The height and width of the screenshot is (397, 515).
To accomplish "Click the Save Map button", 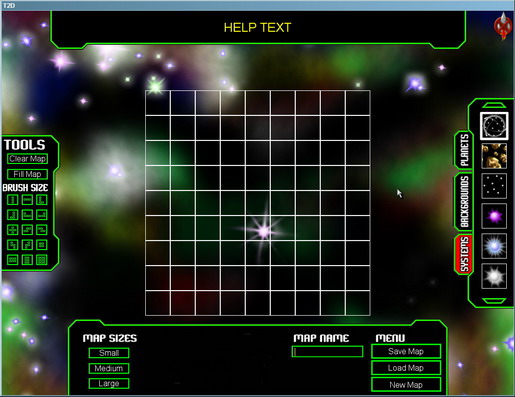I will point(406,351).
